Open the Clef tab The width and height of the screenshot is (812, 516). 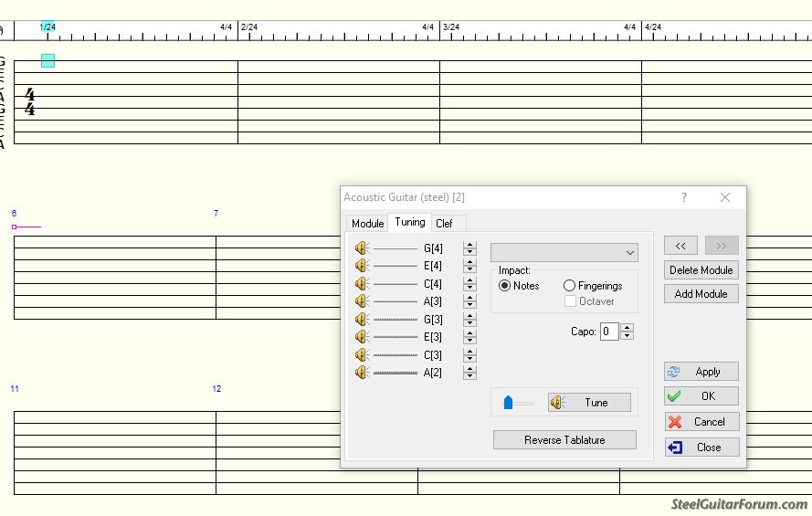click(444, 224)
